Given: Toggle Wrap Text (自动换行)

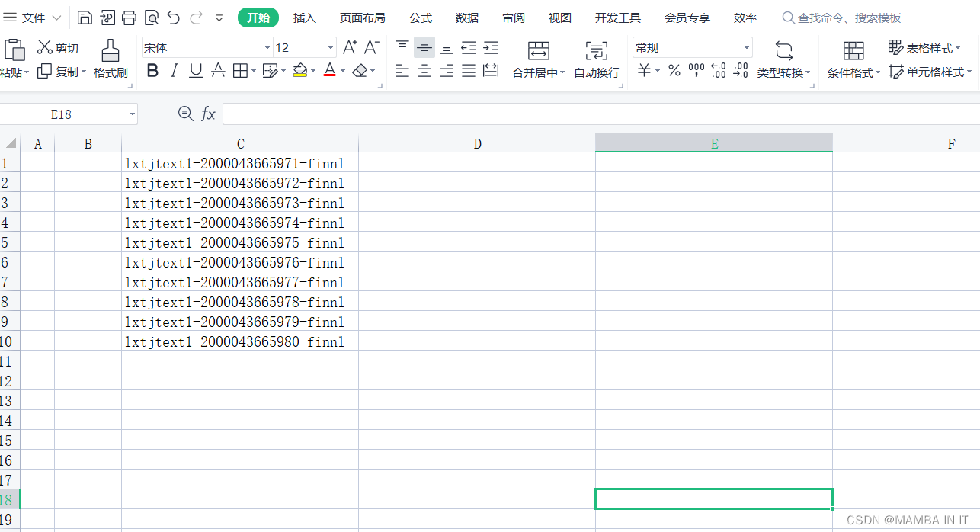Looking at the screenshot, I should (x=597, y=59).
